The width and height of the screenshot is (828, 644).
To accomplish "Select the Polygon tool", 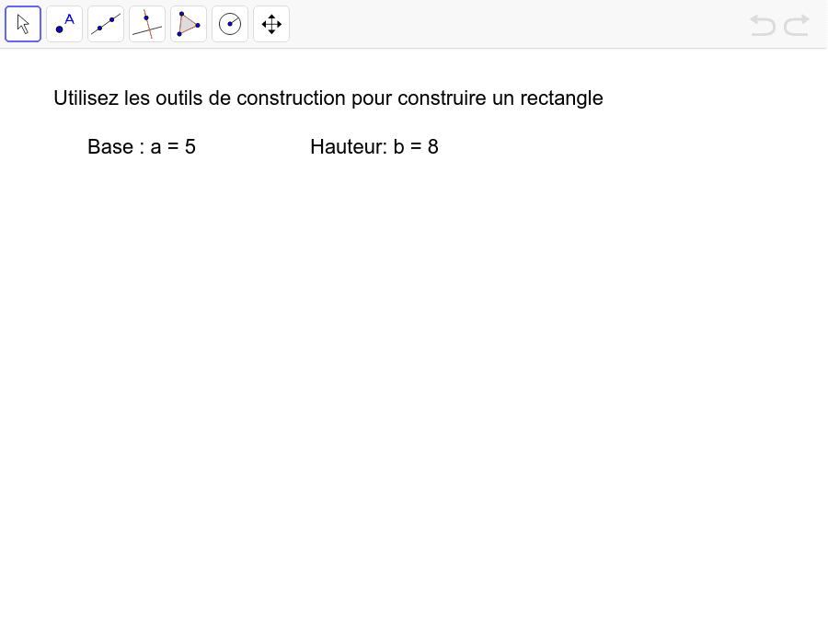I will pyautogui.click(x=189, y=24).
